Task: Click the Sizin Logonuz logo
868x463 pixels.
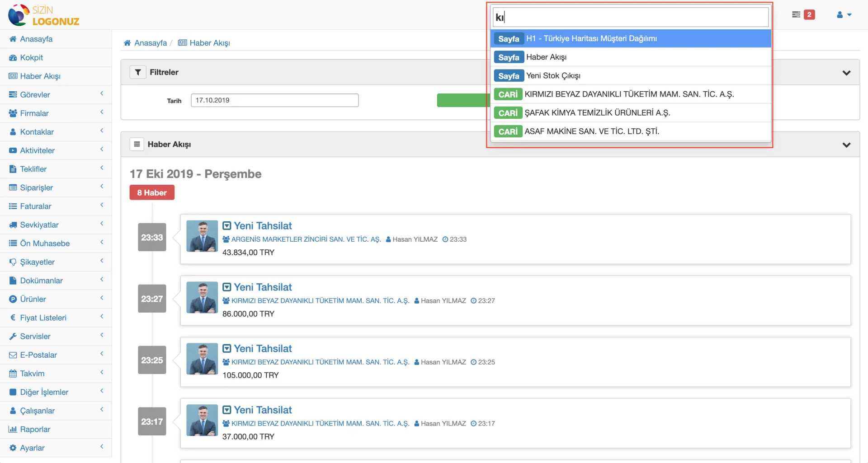Action: (44, 15)
